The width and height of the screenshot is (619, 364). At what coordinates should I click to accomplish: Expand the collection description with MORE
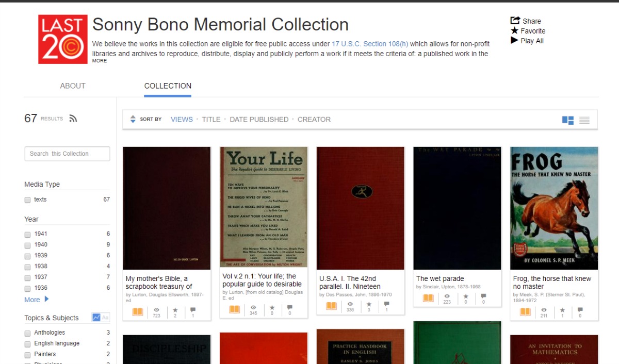(100, 61)
